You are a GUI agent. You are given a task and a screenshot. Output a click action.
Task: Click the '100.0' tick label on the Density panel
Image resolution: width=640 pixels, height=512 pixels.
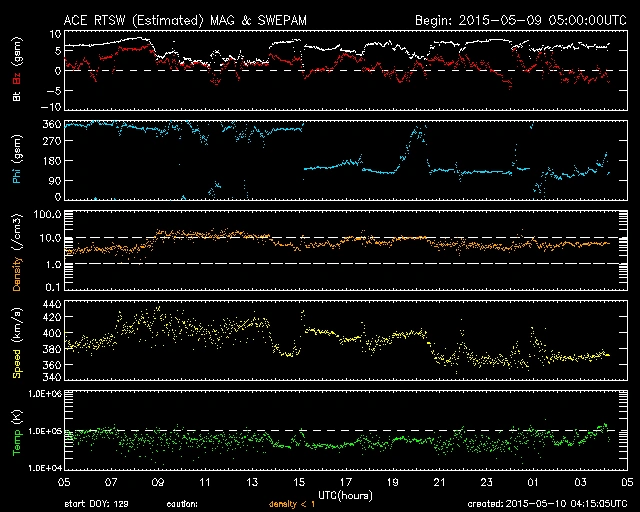pyautogui.click(x=47, y=214)
